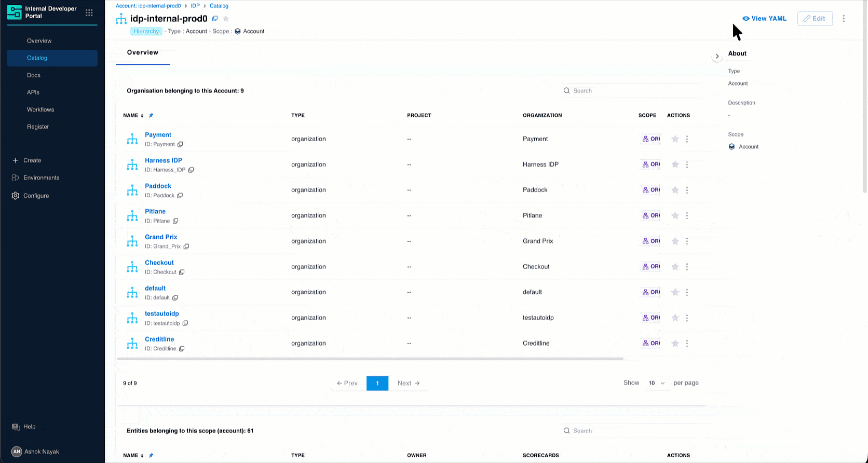Change the rows per page dropdown
The image size is (868, 463).
click(x=656, y=383)
